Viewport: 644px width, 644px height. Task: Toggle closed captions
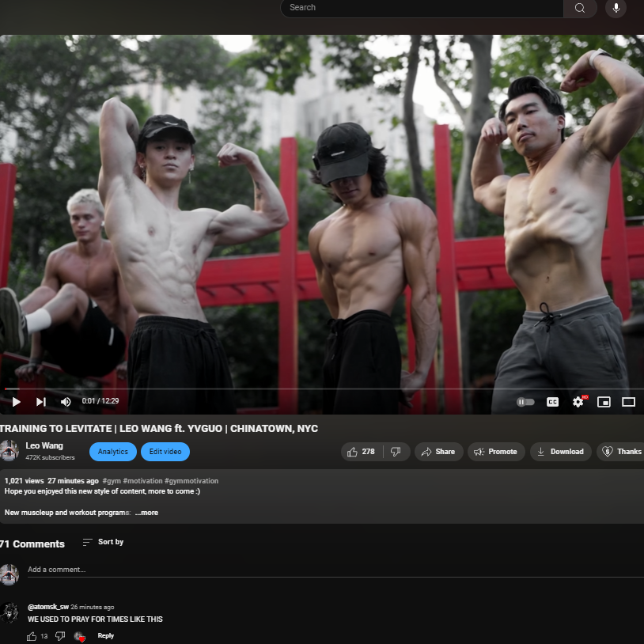click(x=552, y=402)
